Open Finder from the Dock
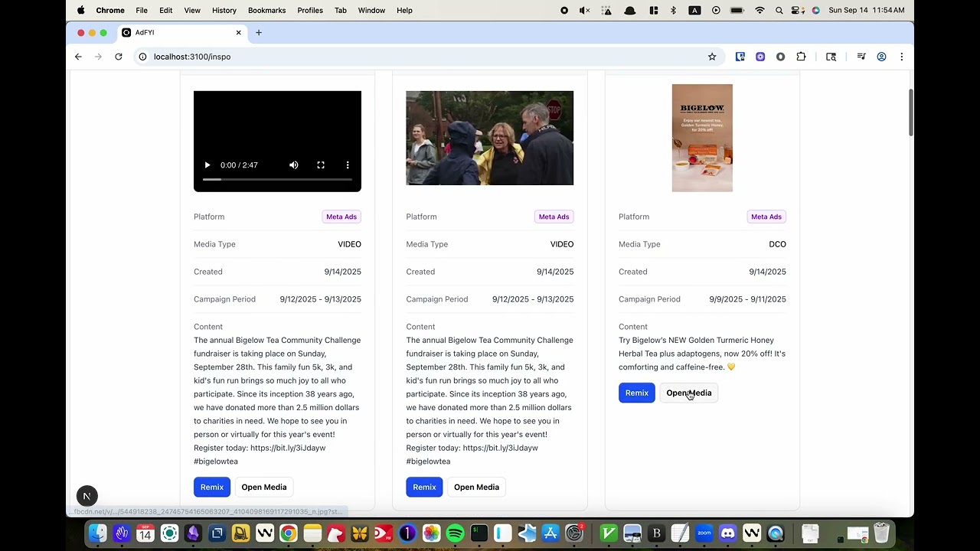Image resolution: width=980 pixels, height=551 pixels. [x=97, y=533]
